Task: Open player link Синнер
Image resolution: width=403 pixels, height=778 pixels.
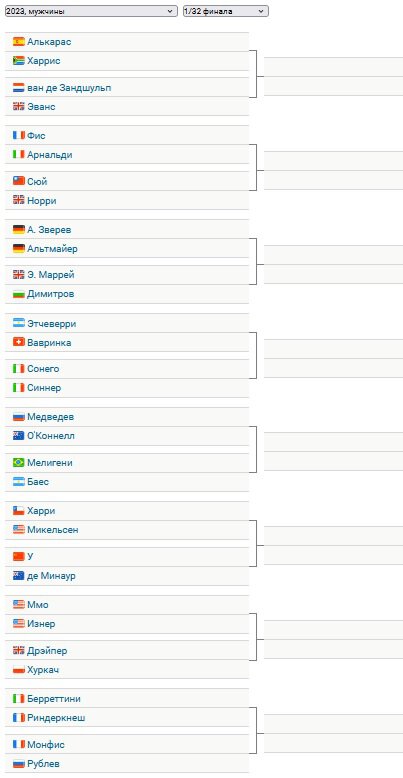Action: [44, 388]
